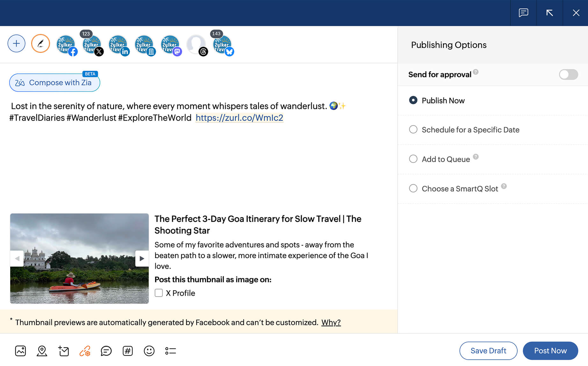Viewport: 588px width, 366px height.
Task: Click the Why? link
Action: (x=331, y=322)
